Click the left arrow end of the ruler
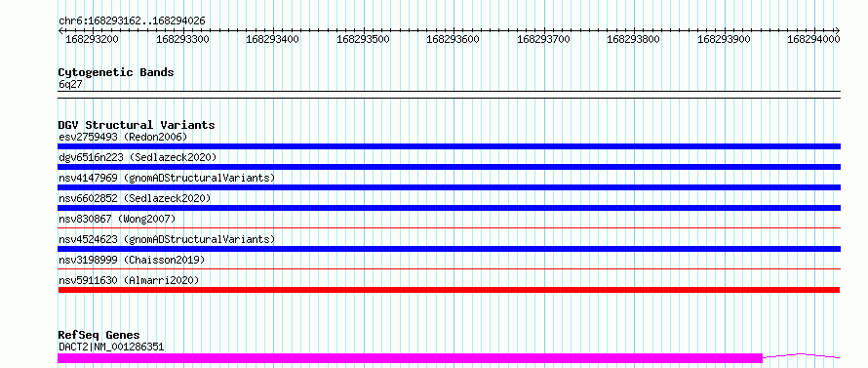868x368 pixels. coord(60,30)
